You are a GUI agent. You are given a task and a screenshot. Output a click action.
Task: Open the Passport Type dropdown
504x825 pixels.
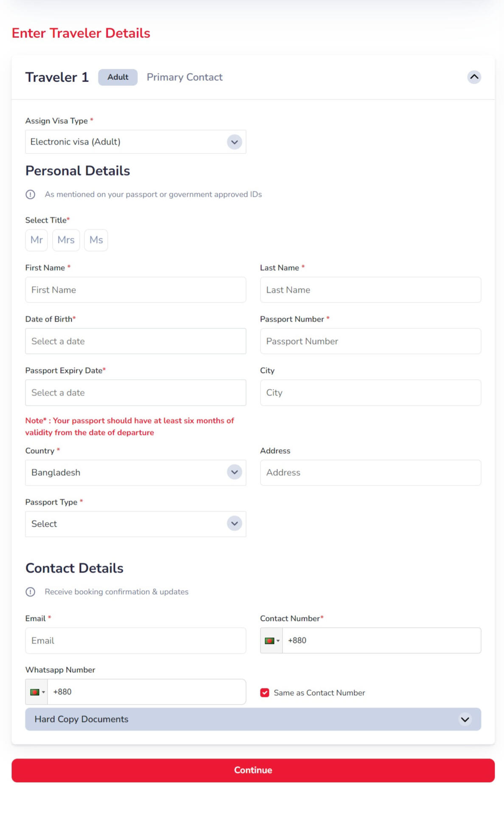135,524
